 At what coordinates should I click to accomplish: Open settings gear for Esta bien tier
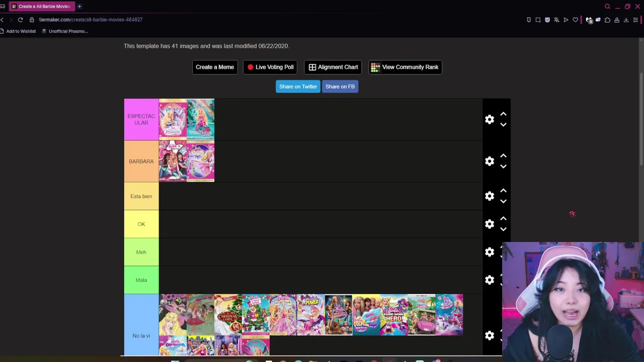click(490, 196)
